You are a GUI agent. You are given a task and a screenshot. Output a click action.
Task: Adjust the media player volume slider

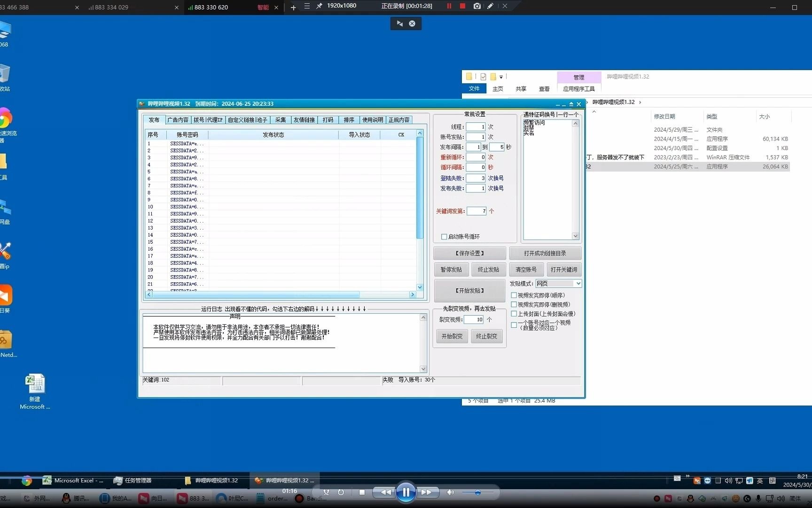[477, 492]
